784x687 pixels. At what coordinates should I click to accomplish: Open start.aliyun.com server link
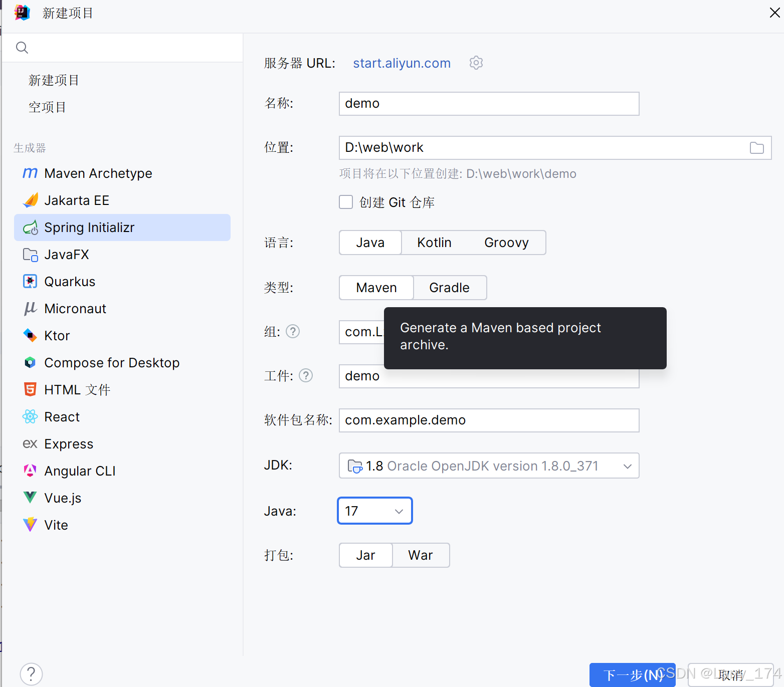tap(402, 63)
